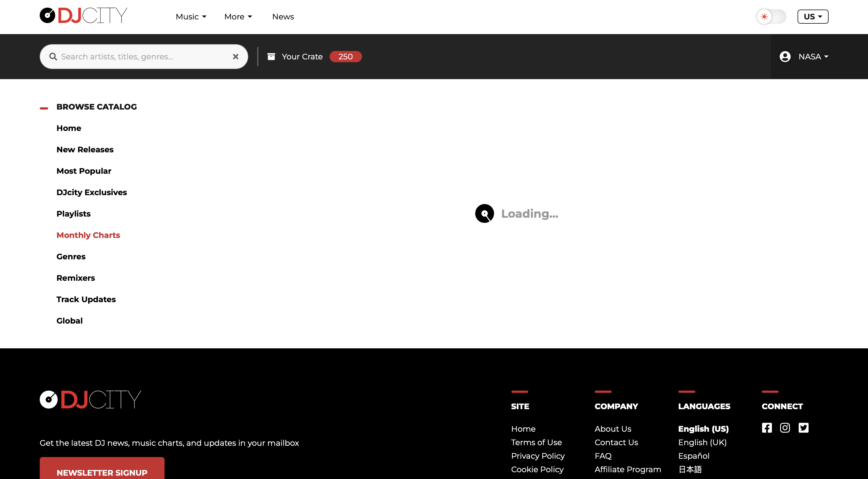The width and height of the screenshot is (868, 479).
Task: Open the NASA account dropdown
Action: [x=813, y=57]
